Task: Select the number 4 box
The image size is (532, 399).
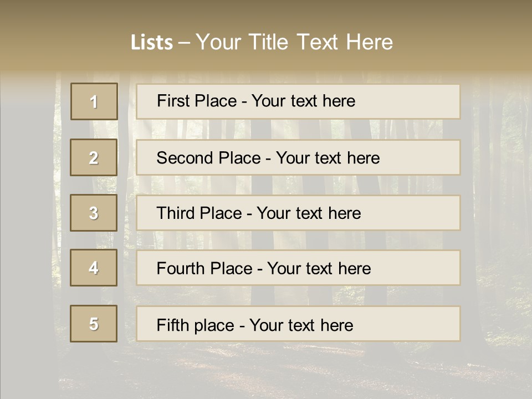Action: point(94,268)
